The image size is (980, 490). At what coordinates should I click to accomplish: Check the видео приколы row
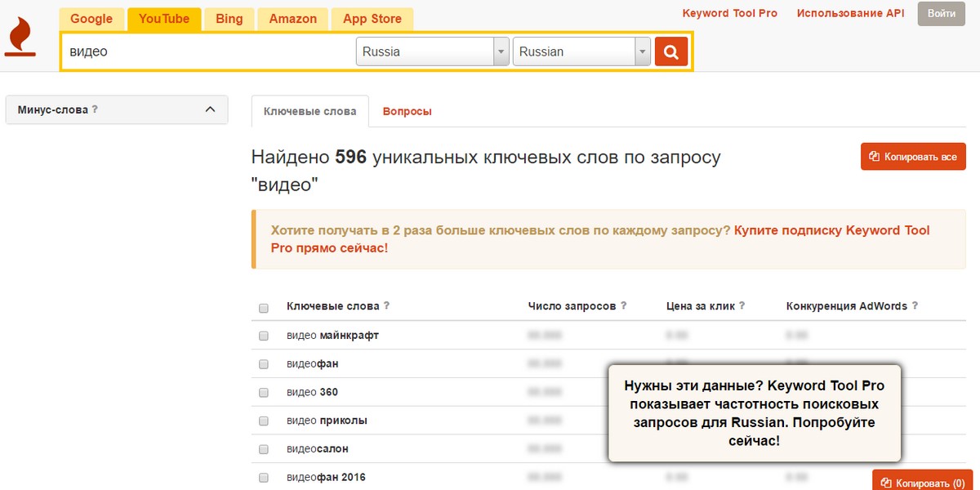point(264,421)
